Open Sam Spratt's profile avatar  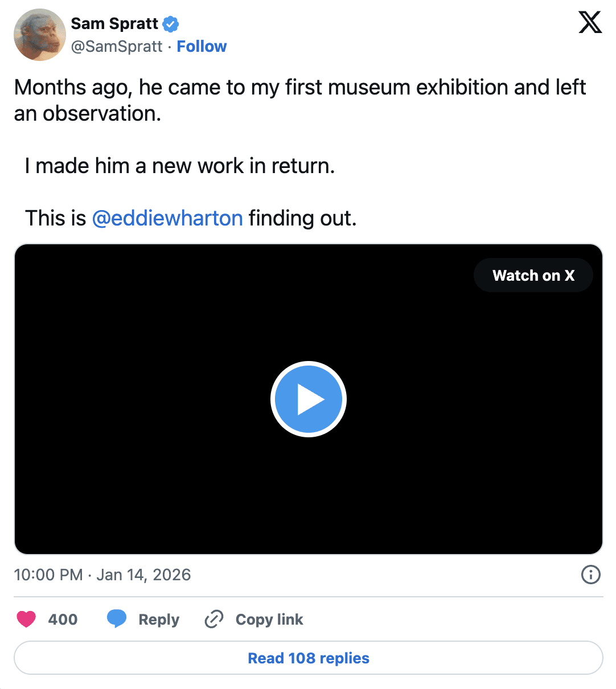(40, 35)
